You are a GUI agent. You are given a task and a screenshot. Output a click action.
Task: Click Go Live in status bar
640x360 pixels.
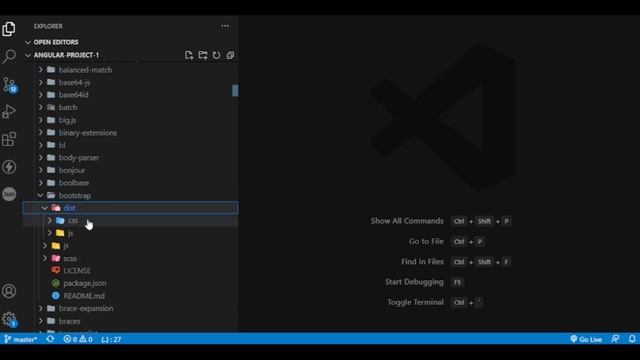[x=586, y=339]
